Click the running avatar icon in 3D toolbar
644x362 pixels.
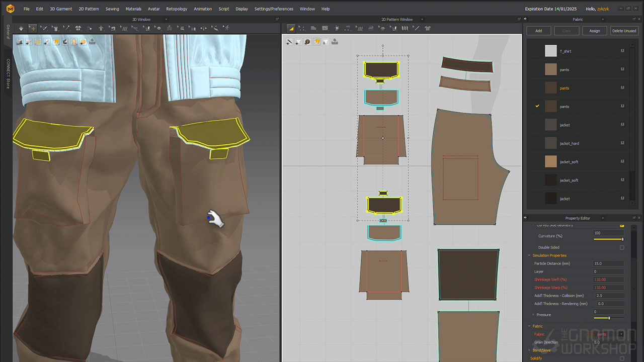pyautogui.click(x=227, y=28)
